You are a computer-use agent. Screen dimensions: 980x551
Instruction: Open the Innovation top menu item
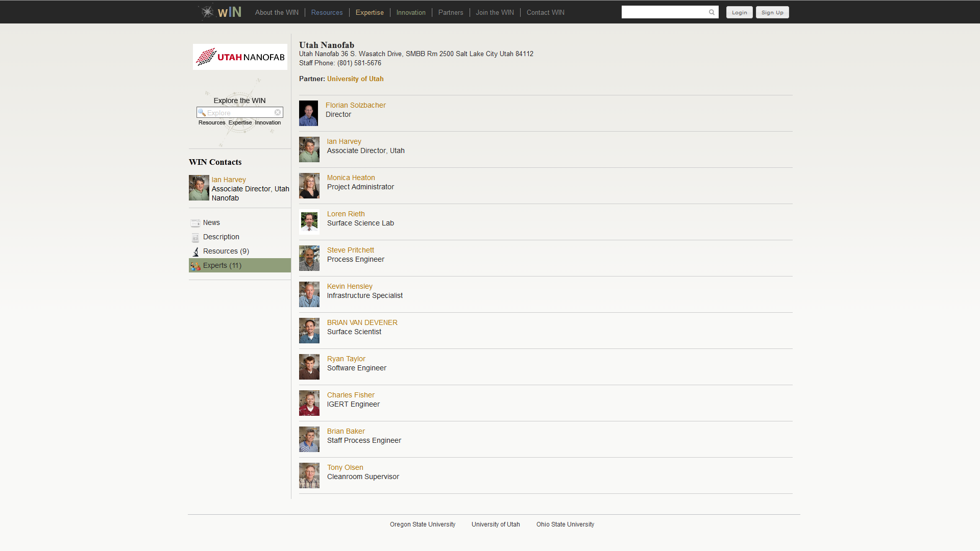coord(411,12)
